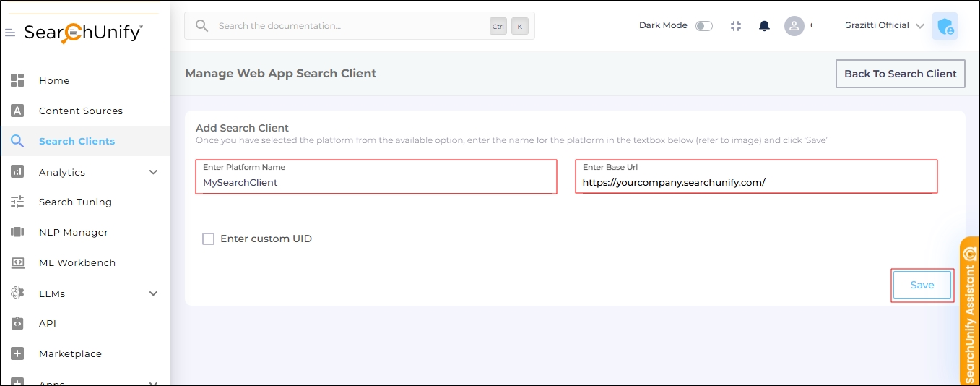Open Search Tuning in the sidebar
The width and height of the screenshot is (980, 386).
coord(75,202)
